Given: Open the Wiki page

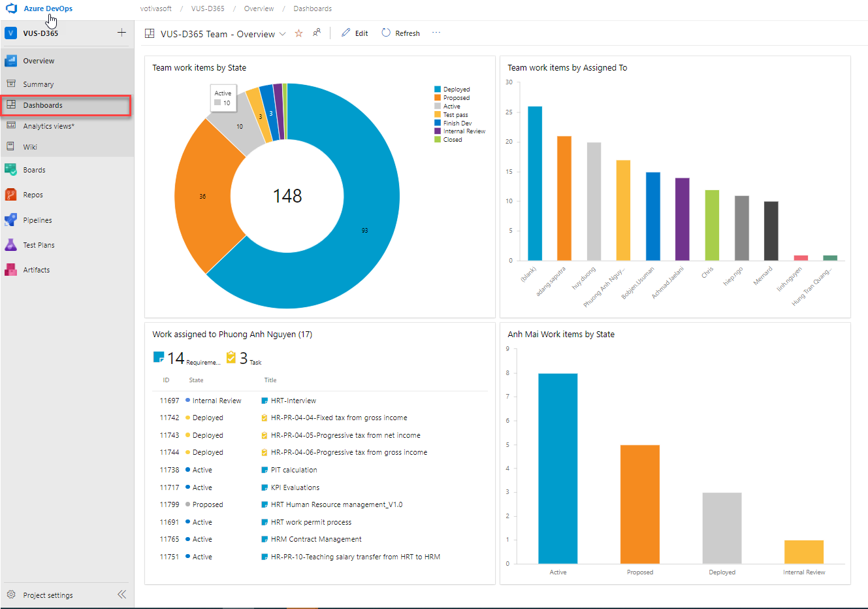Looking at the screenshot, I should click(30, 147).
